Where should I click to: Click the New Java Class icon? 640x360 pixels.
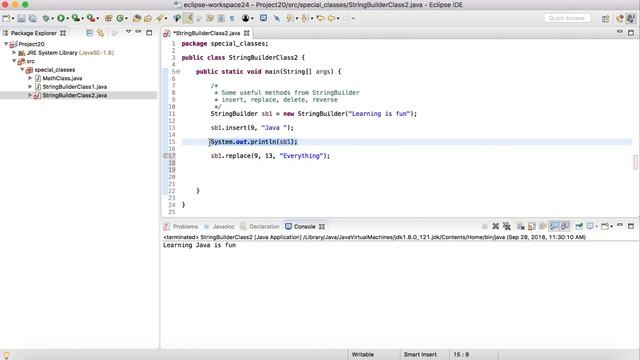click(120, 18)
